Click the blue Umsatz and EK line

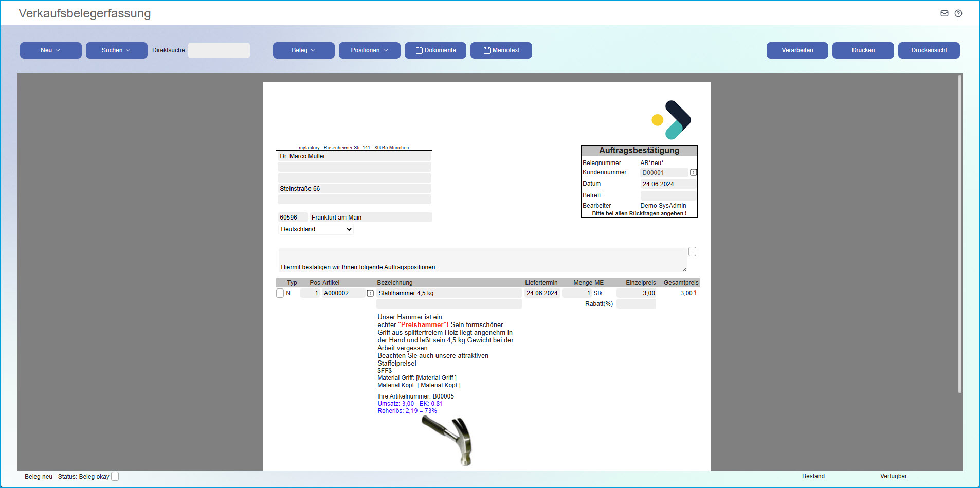point(410,404)
